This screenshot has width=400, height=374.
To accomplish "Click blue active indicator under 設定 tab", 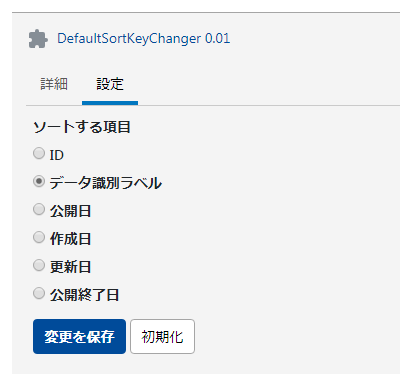I will 110,103.
